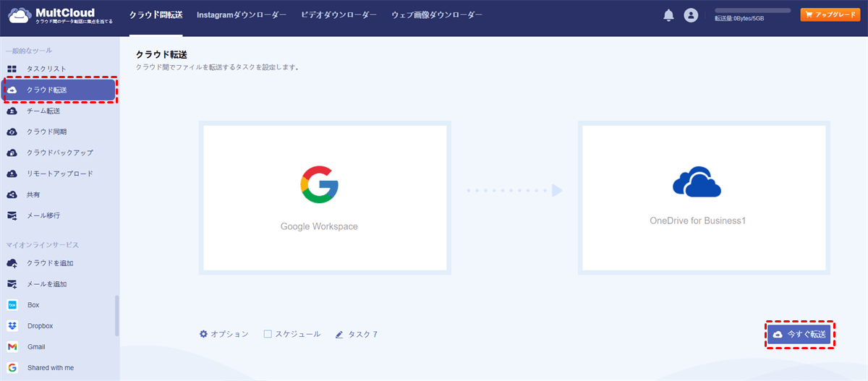The height and width of the screenshot is (381, 868).
Task: Open the ビデオダウンローダー tab
Action: tap(339, 15)
